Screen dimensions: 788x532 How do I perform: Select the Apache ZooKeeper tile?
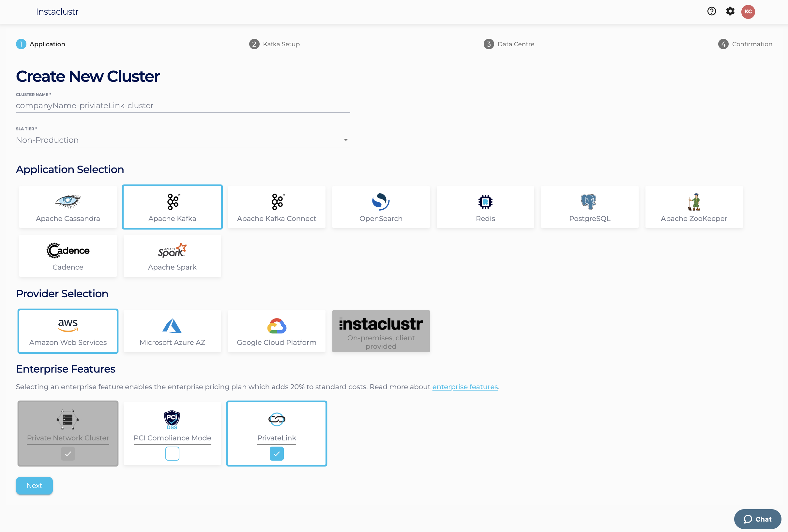pyautogui.click(x=694, y=207)
